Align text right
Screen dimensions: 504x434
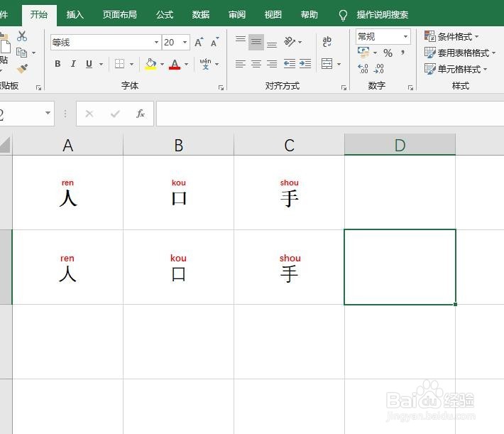(272, 64)
